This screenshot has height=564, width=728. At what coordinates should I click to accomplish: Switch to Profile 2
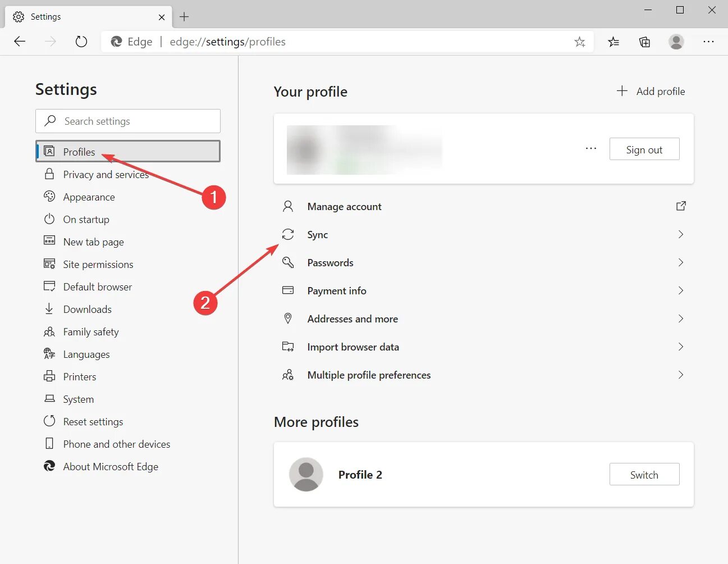[x=644, y=475]
